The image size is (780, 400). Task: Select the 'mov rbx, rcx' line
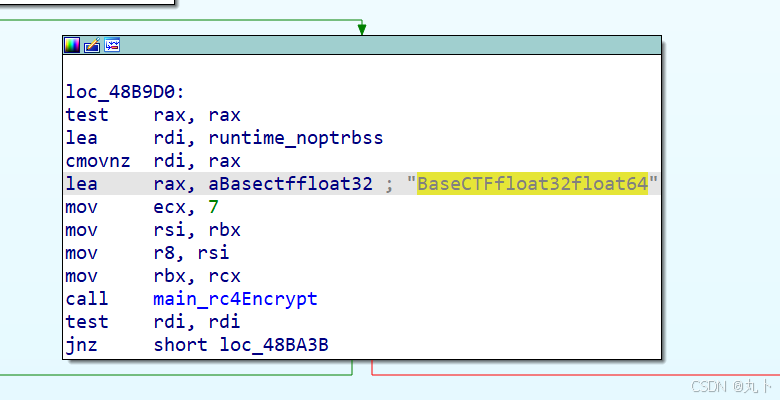[153, 276]
